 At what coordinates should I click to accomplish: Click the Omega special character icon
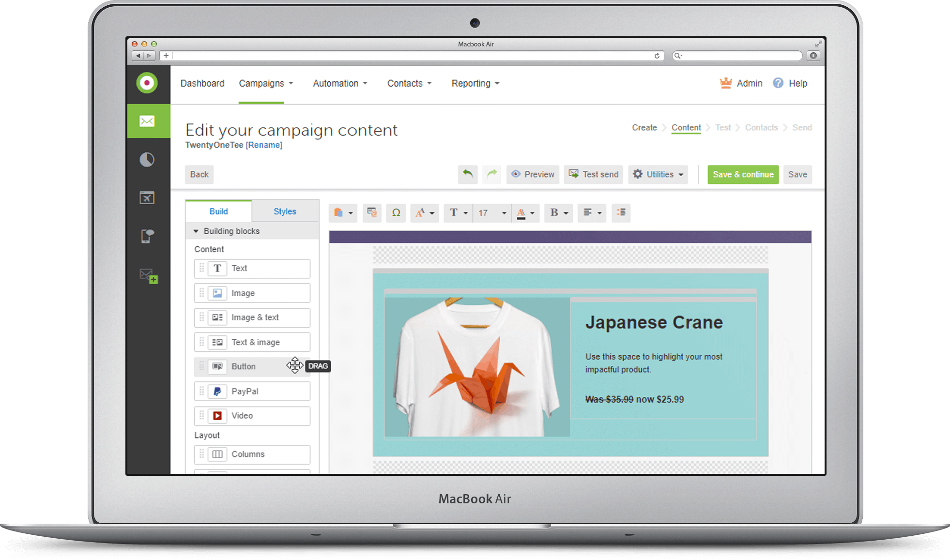coord(396,213)
